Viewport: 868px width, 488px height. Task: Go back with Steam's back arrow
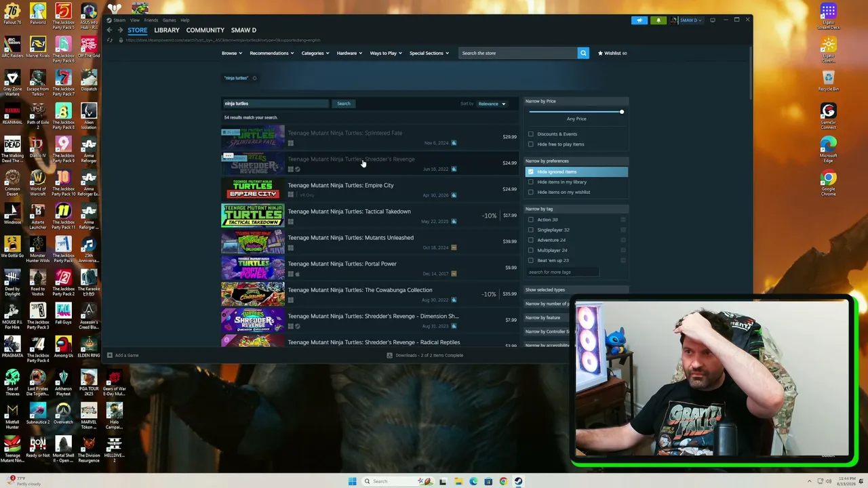[x=110, y=30]
